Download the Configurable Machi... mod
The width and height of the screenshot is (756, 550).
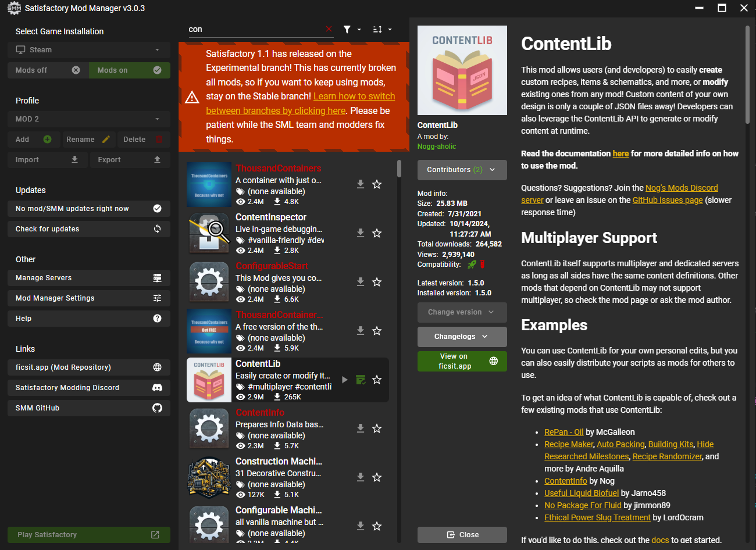pyautogui.click(x=361, y=526)
